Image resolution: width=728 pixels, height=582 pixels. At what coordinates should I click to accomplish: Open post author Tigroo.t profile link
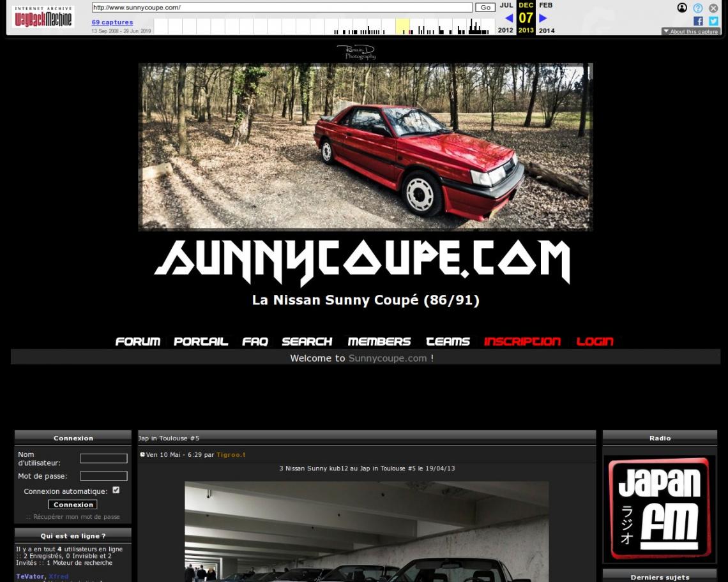pyautogui.click(x=231, y=454)
